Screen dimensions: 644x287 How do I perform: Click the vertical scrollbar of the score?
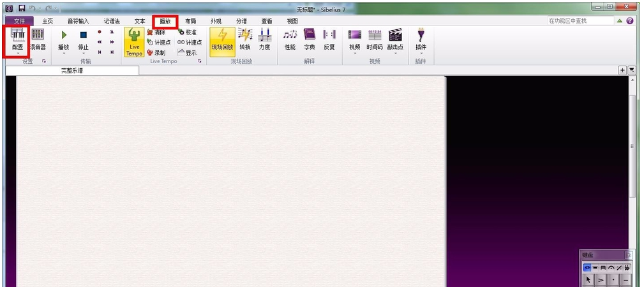tap(632, 146)
